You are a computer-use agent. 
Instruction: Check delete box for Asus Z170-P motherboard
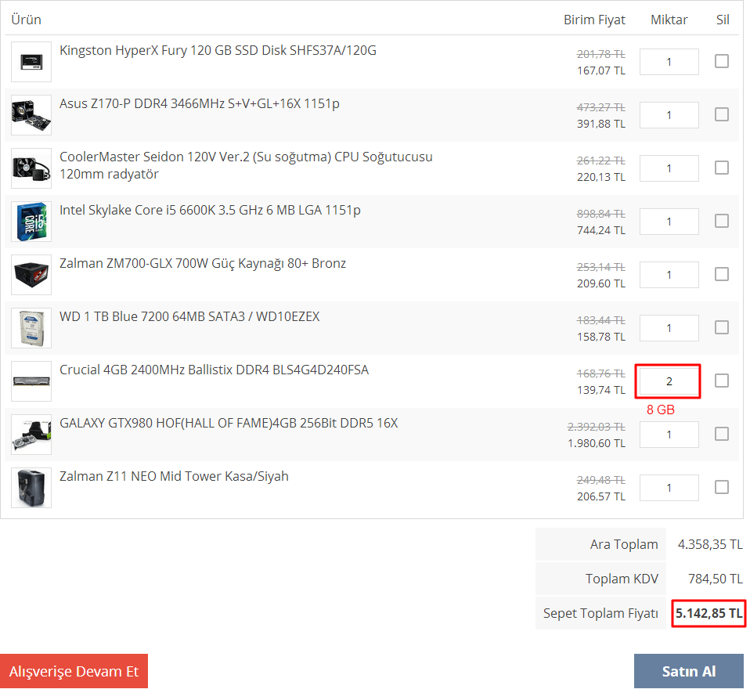click(x=721, y=114)
